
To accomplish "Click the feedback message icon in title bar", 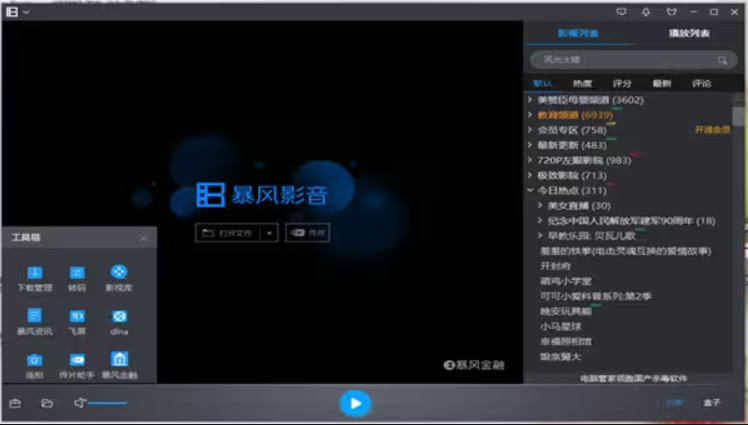I will 621,12.
